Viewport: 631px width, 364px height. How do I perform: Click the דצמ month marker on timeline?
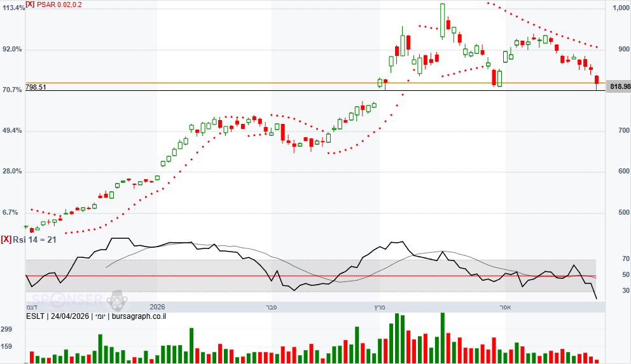tap(31, 307)
